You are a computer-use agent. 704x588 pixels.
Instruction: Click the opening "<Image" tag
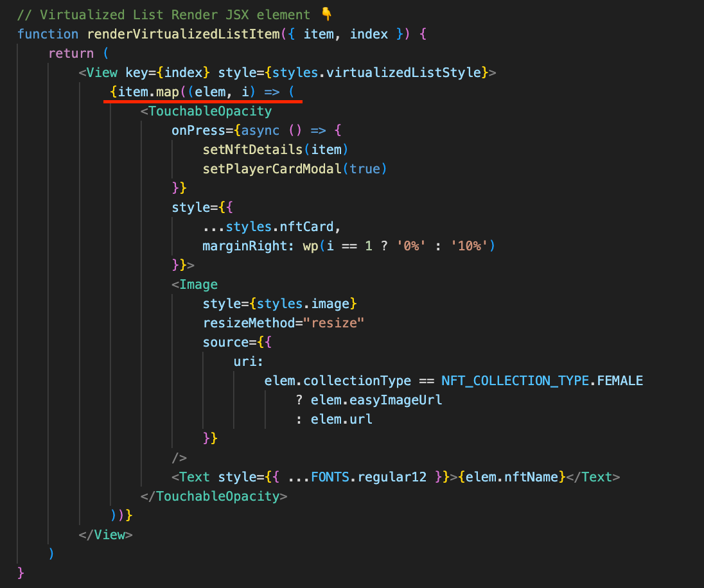click(195, 284)
